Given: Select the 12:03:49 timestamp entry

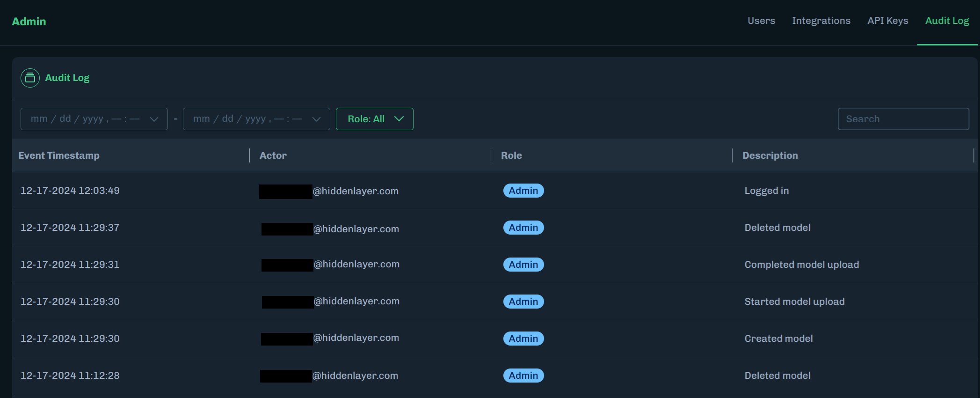Looking at the screenshot, I should 70,191.
